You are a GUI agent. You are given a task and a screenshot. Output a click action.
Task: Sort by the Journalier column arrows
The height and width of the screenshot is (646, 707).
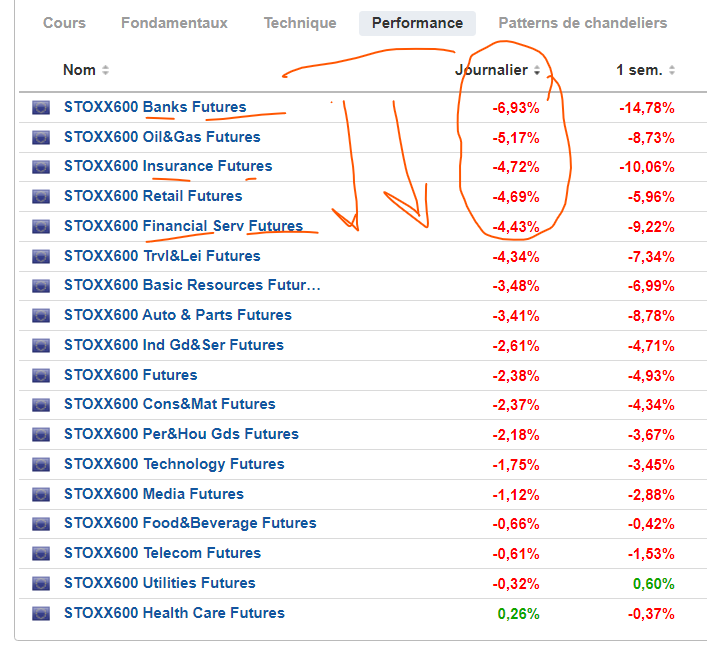(x=537, y=70)
